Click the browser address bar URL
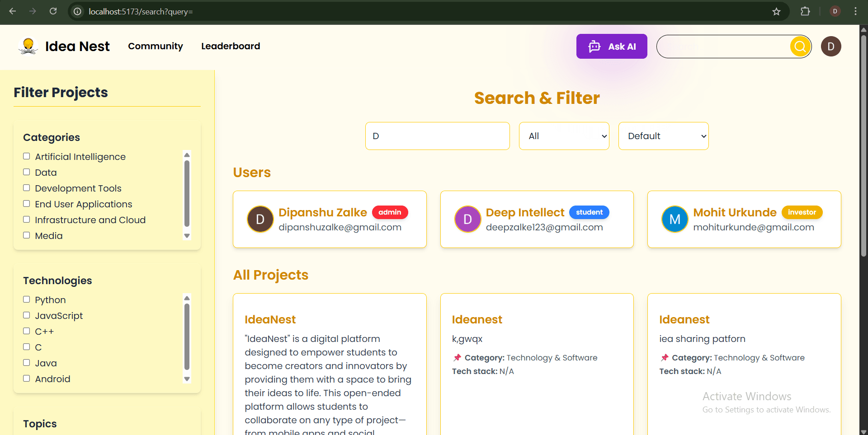 pyautogui.click(x=141, y=11)
